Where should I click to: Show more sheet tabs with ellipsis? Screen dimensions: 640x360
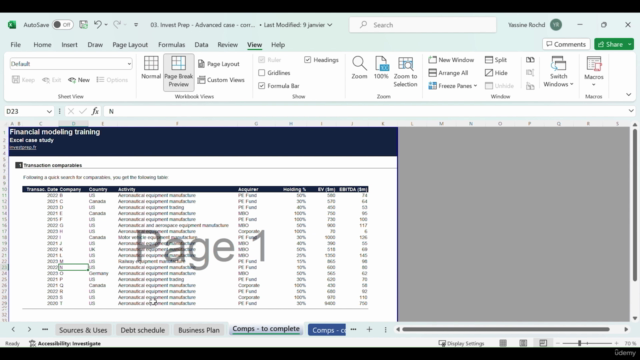[x=353, y=329]
